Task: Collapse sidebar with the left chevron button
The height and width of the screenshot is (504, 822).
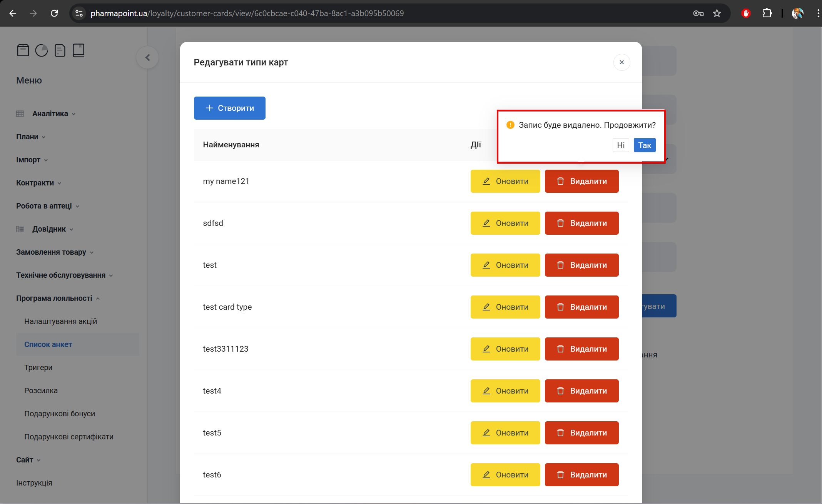Action: click(x=147, y=58)
